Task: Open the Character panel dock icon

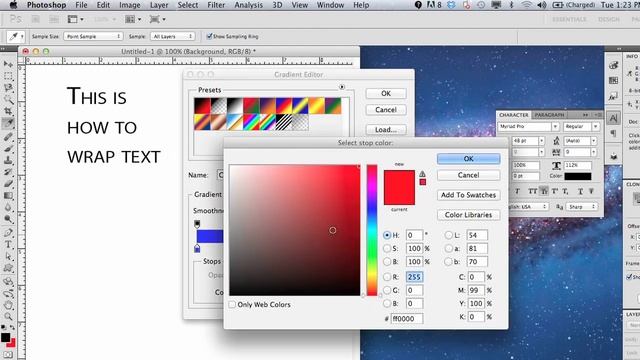Action: pyautogui.click(x=613, y=118)
